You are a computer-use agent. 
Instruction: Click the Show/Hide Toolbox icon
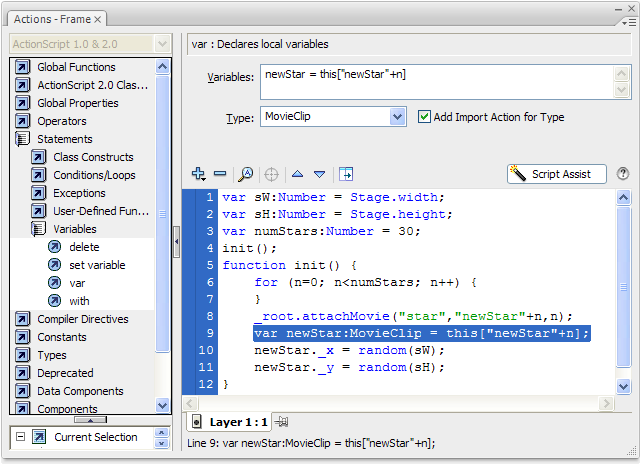click(346, 174)
